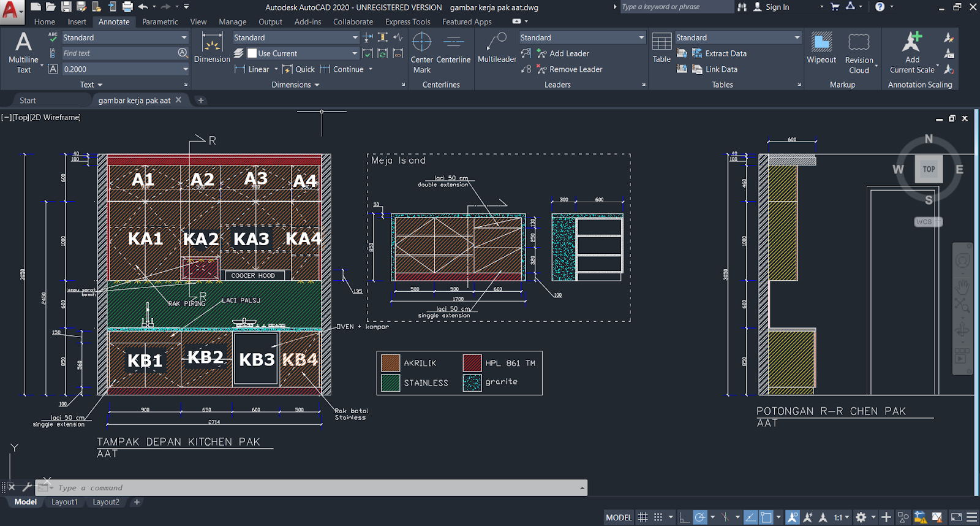Open the dimension style Standard dropdown

[x=296, y=37]
